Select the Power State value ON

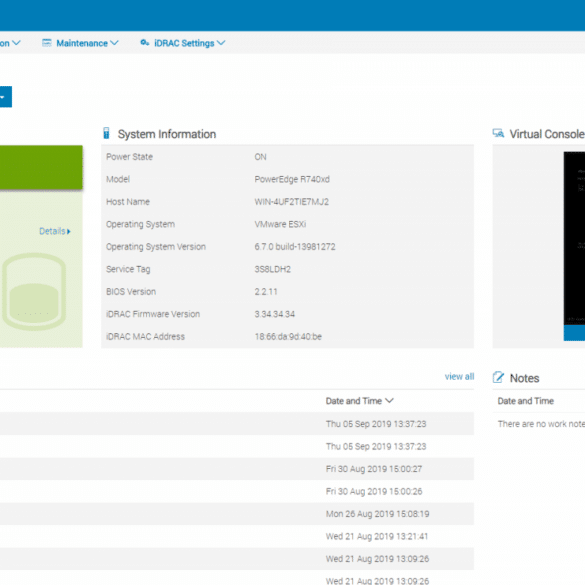pyautogui.click(x=260, y=157)
